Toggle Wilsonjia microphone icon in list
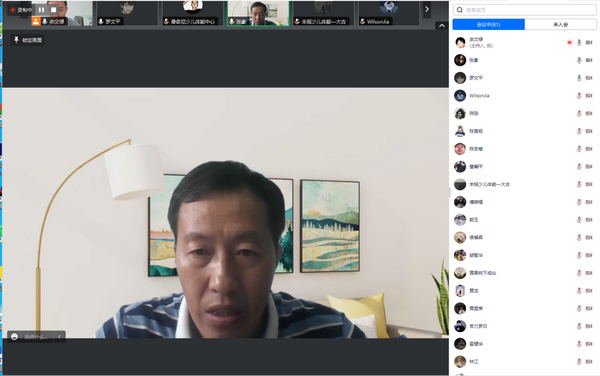The width and height of the screenshot is (600, 376). click(x=579, y=96)
